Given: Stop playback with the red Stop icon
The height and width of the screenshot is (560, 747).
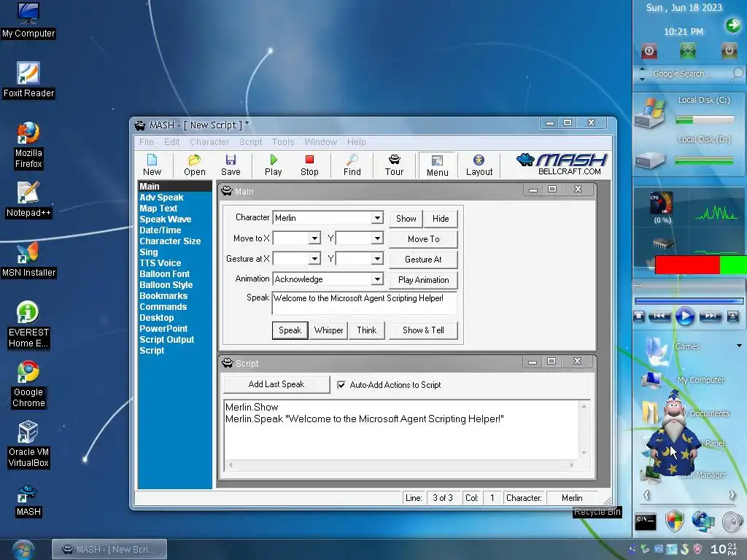Looking at the screenshot, I should [x=309, y=166].
